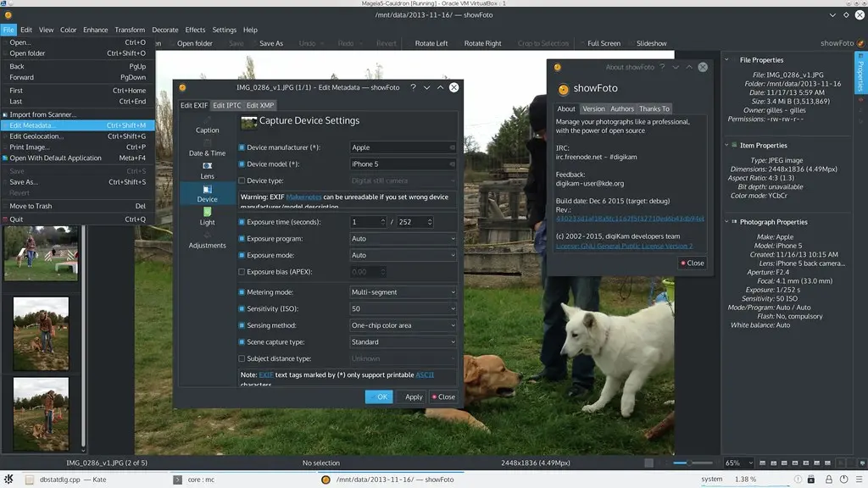Apply the metadata changes
The image size is (868, 488).
tap(413, 396)
